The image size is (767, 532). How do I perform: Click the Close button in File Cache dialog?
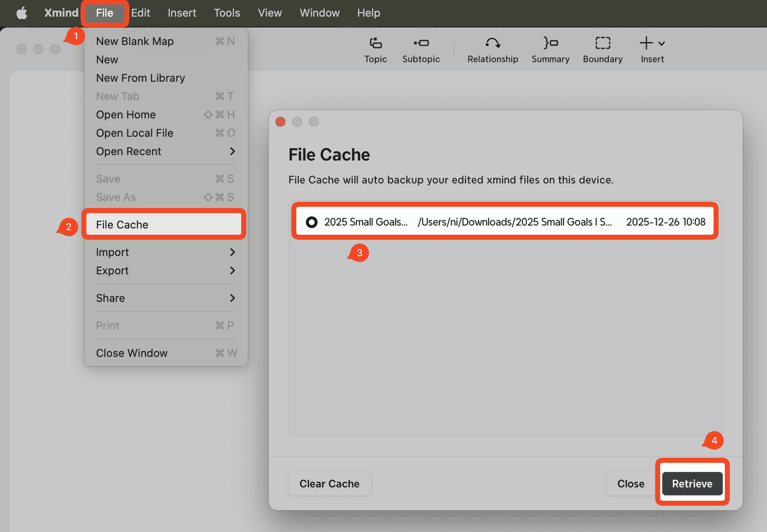click(631, 484)
